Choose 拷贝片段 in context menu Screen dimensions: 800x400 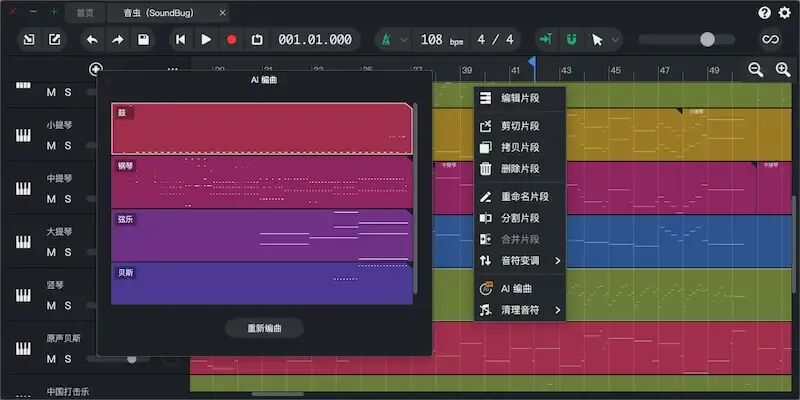point(520,147)
